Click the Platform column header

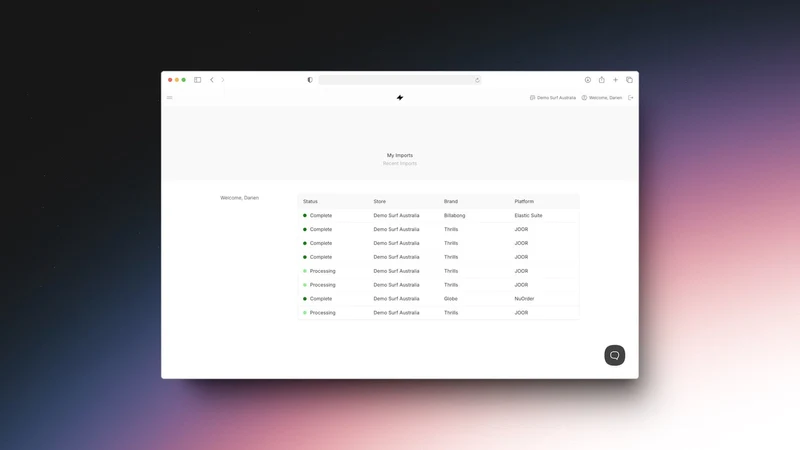524,201
